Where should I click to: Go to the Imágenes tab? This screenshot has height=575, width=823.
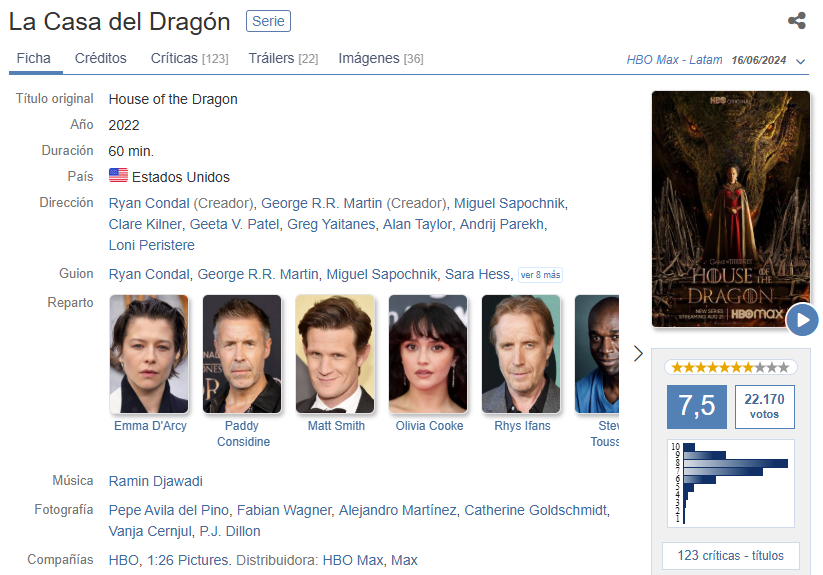[380, 59]
